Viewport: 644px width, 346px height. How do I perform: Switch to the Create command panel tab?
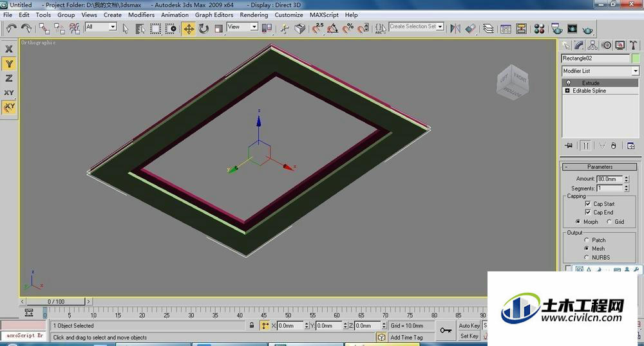(566, 45)
